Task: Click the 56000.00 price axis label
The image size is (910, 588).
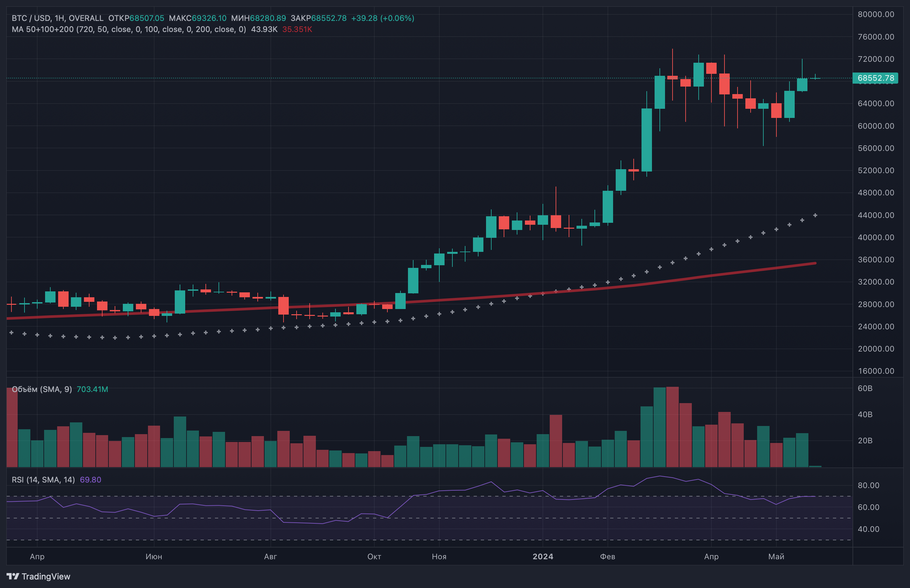Action: click(x=876, y=148)
